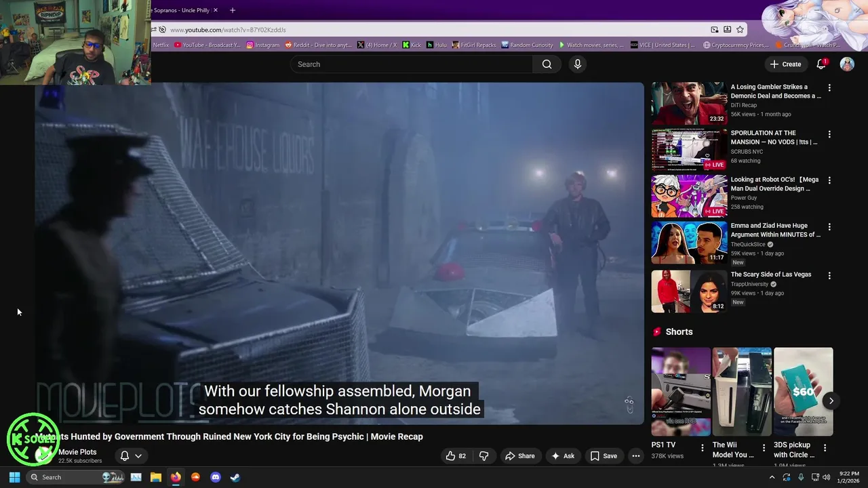868x488 pixels.
Task: Open the Hulu bookmark
Action: point(437,45)
